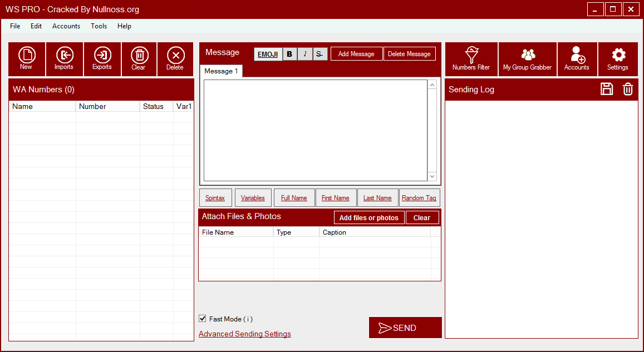Save the sending log with floppy icon
This screenshot has height=352, width=644.
(607, 89)
